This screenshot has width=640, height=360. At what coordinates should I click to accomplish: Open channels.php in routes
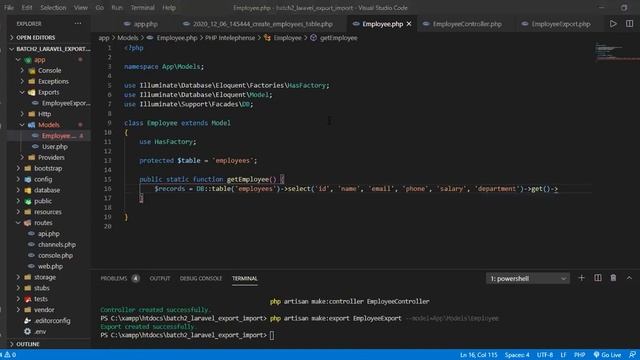[x=57, y=244]
